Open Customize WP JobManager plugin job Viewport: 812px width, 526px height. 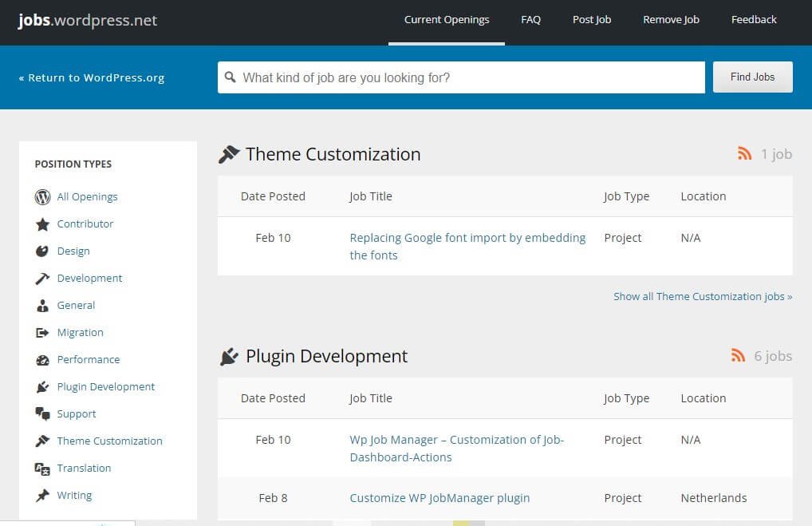tap(440, 498)
